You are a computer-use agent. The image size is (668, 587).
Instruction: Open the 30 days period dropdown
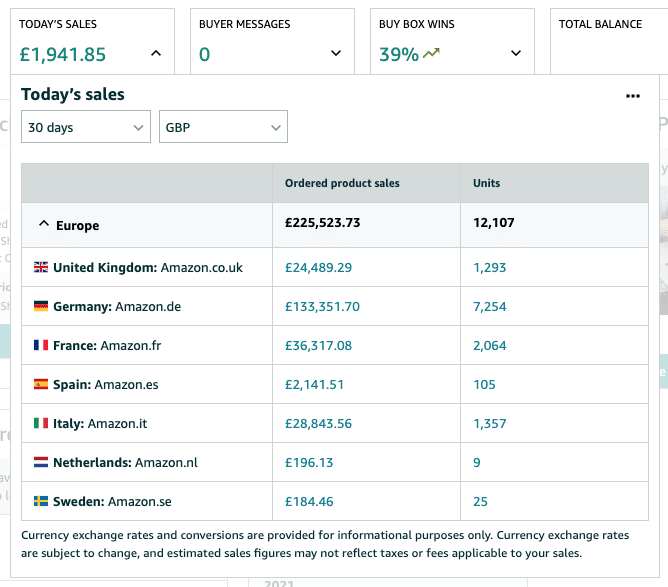click(x=86, y=127)
